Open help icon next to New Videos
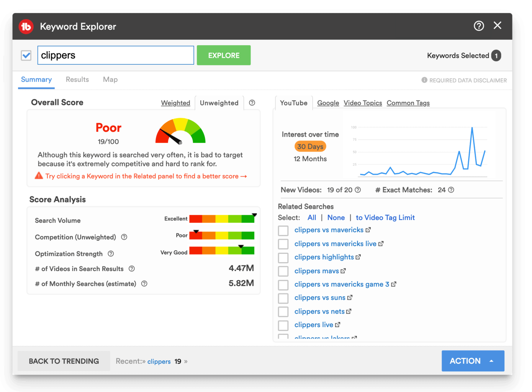 tap(358, 190)
